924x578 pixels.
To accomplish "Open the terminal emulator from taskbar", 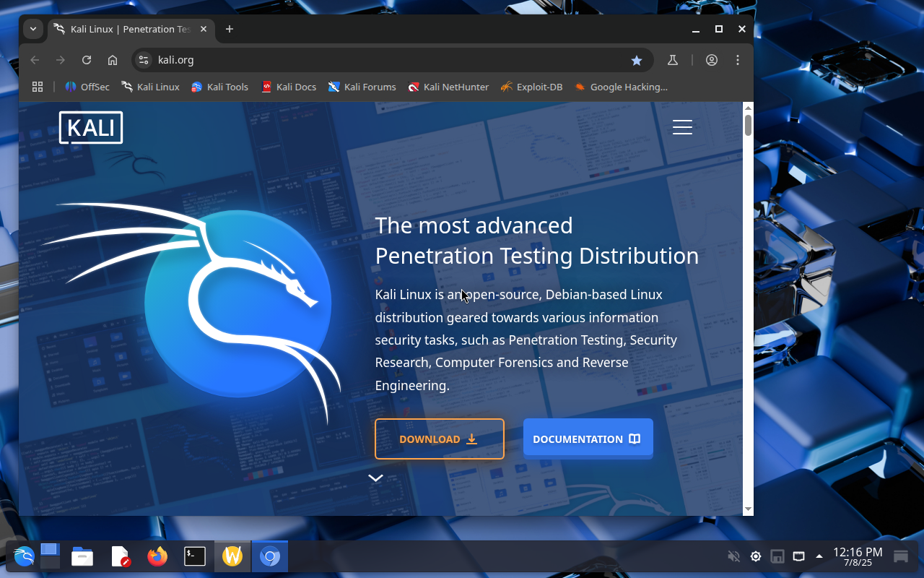I will click(195, 556).
